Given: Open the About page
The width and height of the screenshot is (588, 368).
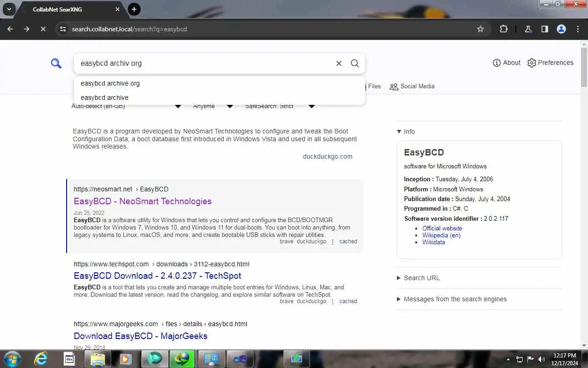Looking at the screenshot, I should coord(507,63).
